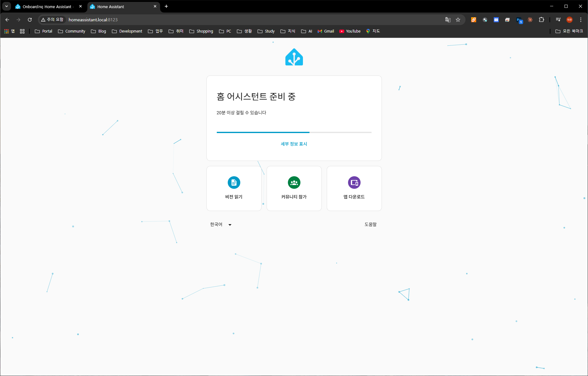588x376 pixels.
Task: Open the 커뮤니티 참가 card
Action: (x=294, y=188)
